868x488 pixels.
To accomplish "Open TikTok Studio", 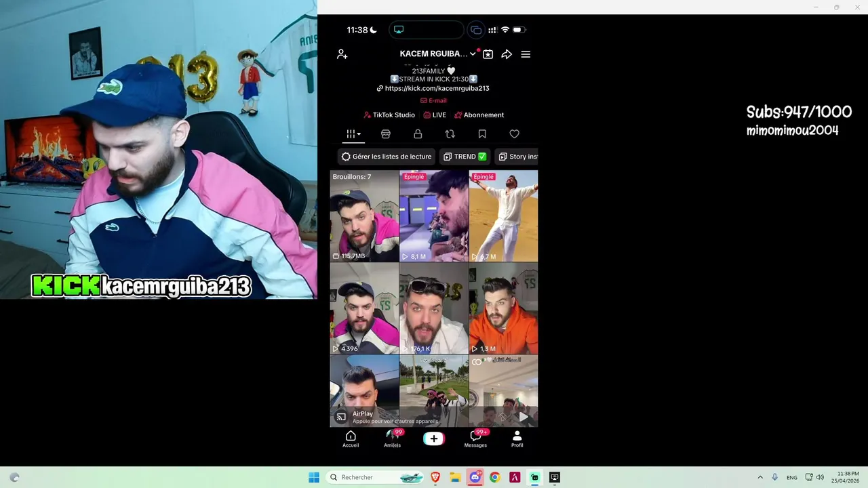I will pos(389,115).
